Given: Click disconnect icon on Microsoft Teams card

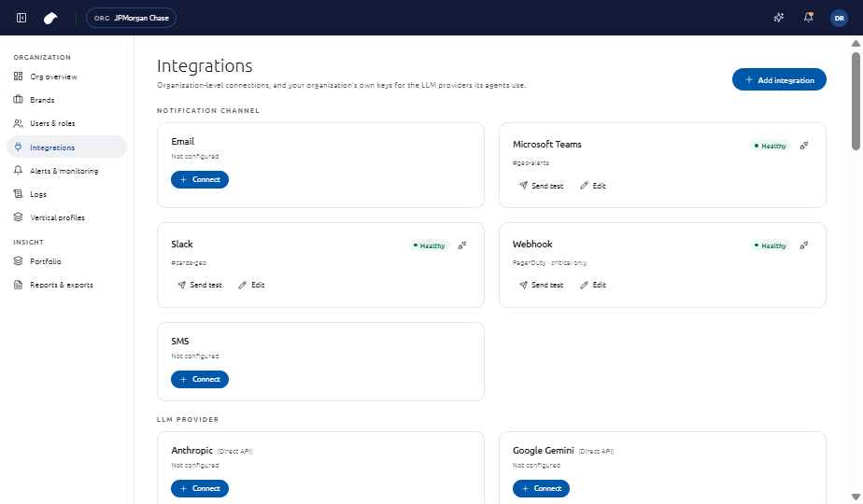Looking at the screenshot, I should [x=804, y=146].
